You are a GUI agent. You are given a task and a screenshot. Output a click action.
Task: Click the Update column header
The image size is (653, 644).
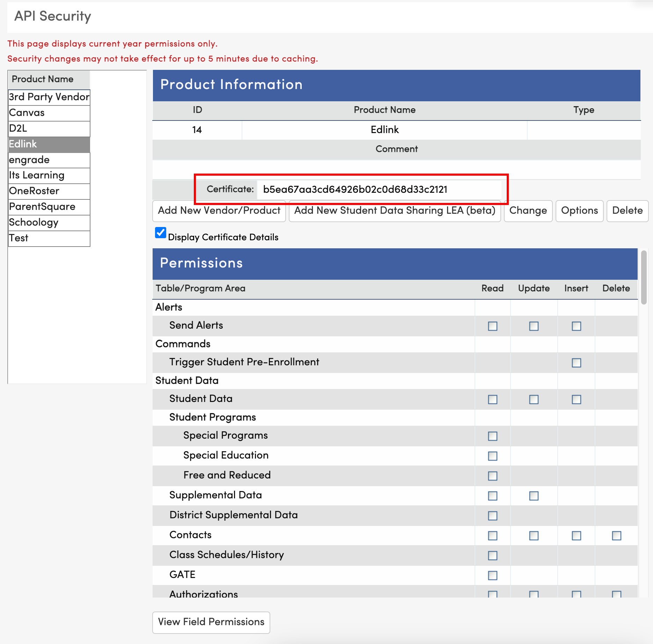click(x=534, y=288)
